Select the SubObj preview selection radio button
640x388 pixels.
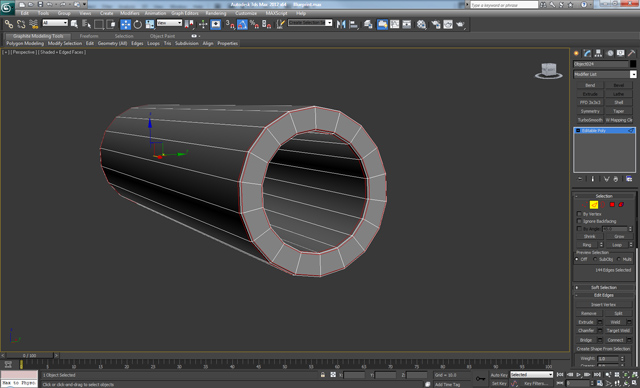click(595, 259)
